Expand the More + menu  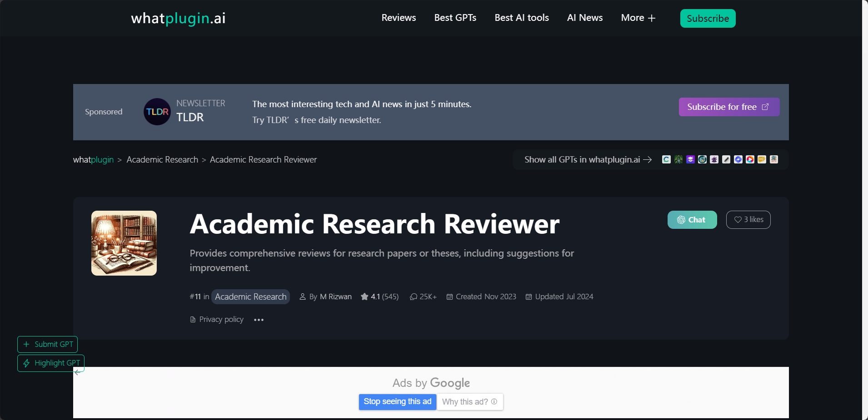click(x=638, y=18)
